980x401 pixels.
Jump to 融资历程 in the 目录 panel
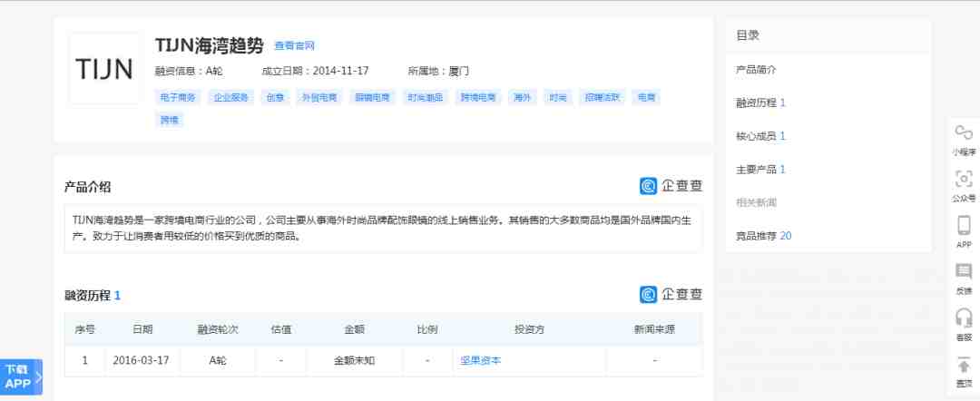(x=760, y=103)
